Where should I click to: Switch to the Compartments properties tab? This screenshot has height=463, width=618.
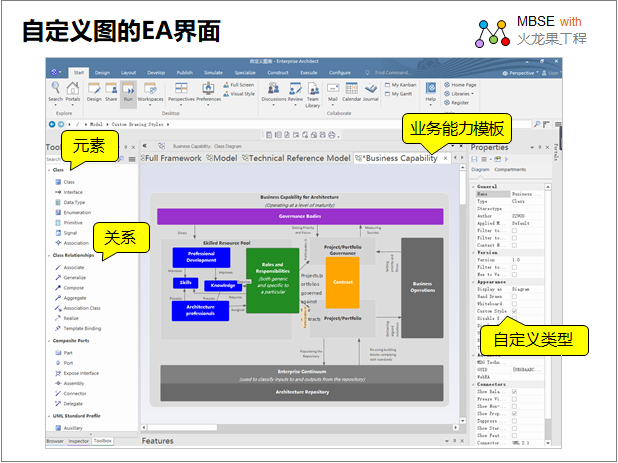click(510, 169)
